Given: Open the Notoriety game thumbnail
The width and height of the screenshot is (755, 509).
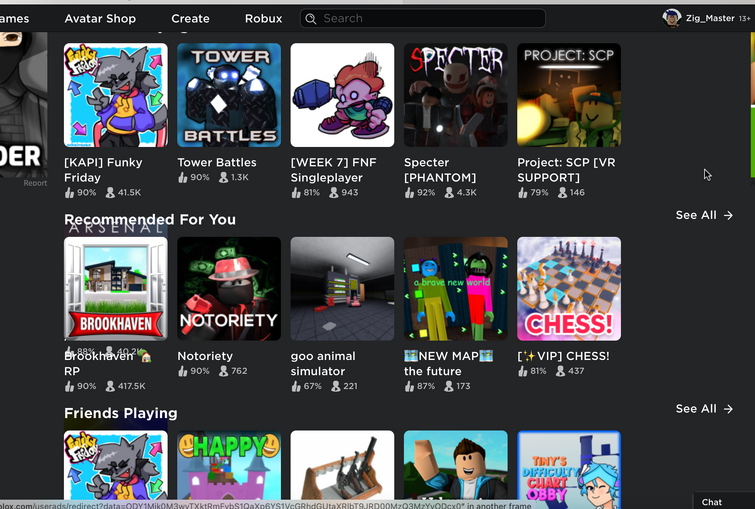Looking at the screenshot, I should click(x=229, y=288).
